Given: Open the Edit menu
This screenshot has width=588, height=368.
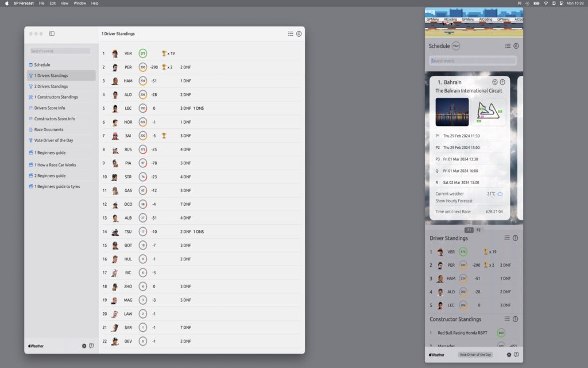Looking at the screenshot, I should point(52,3).
